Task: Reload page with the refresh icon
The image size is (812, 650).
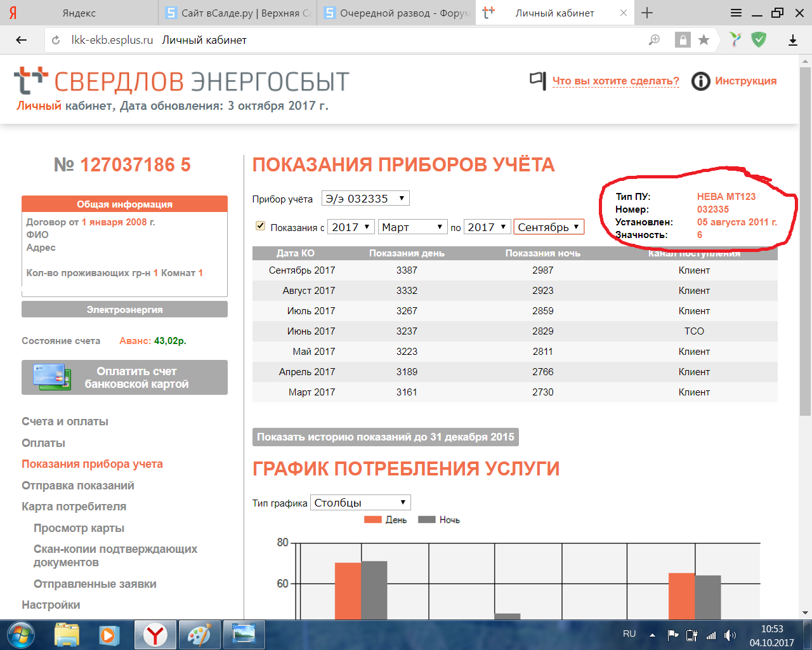Action: [56, 40]
